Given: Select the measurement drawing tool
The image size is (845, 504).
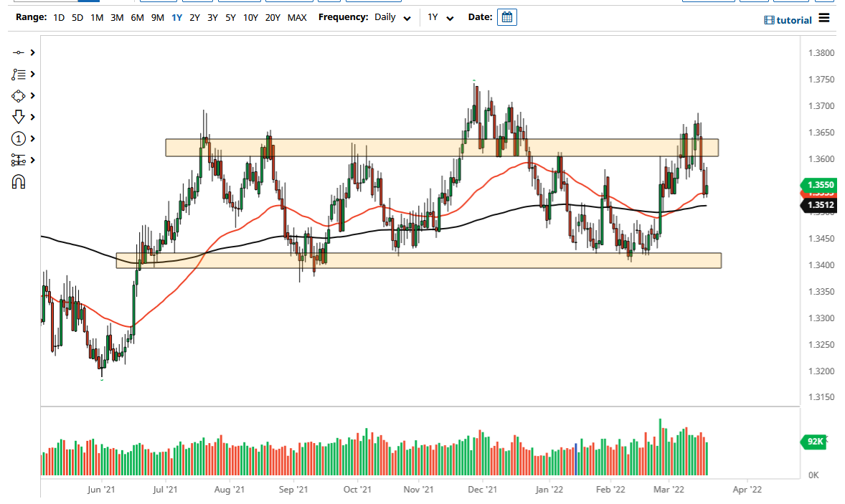Looking at the screenshot, I should click(x=19, y=160).
